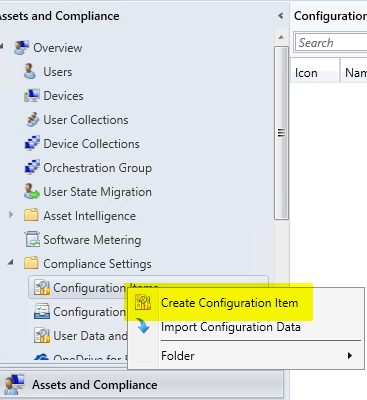Image resolution: width=367 pixels, height=400 pixels.
Task: Select Orchestration Group node
Action: [x=97, y=168]
